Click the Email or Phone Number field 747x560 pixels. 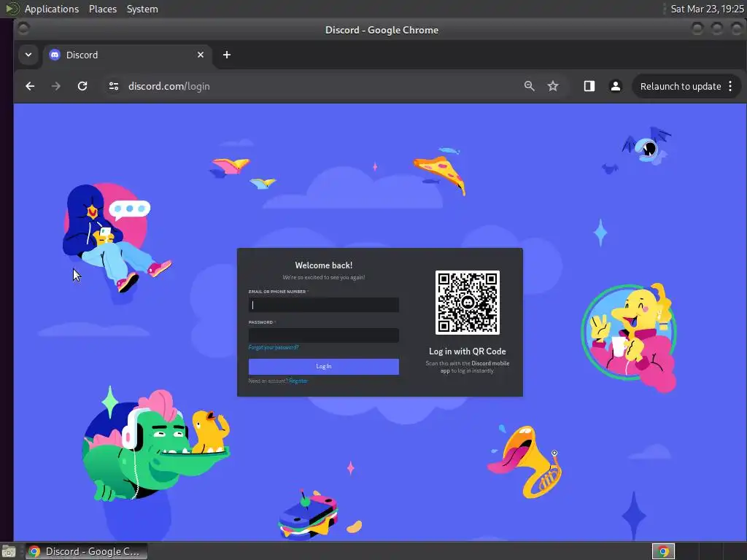coord(323,305)
